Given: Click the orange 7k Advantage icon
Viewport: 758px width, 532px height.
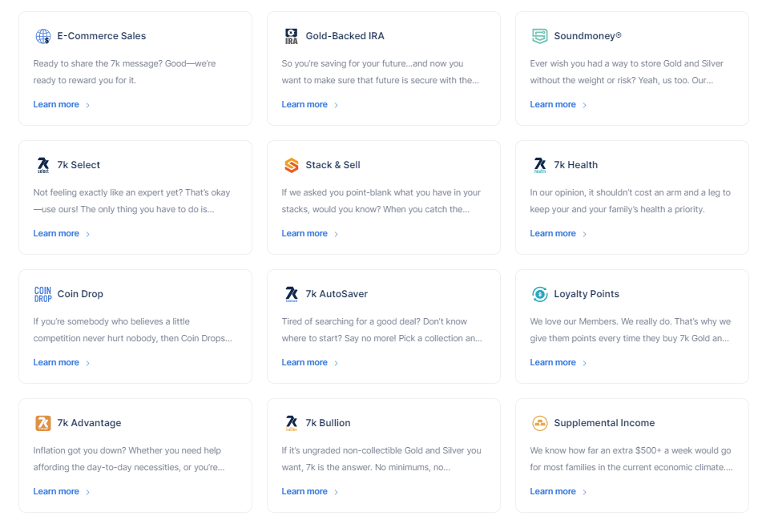Looking at the screenshot, I should tap(43, 423).
